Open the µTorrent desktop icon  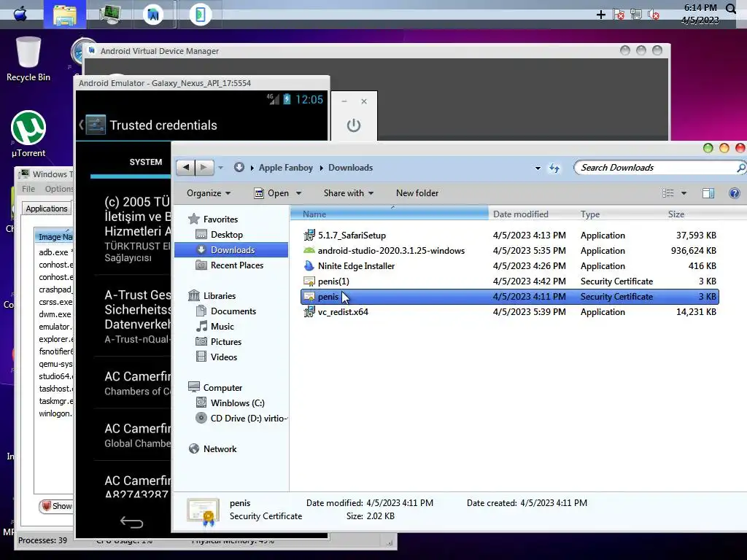click(28, 134)
